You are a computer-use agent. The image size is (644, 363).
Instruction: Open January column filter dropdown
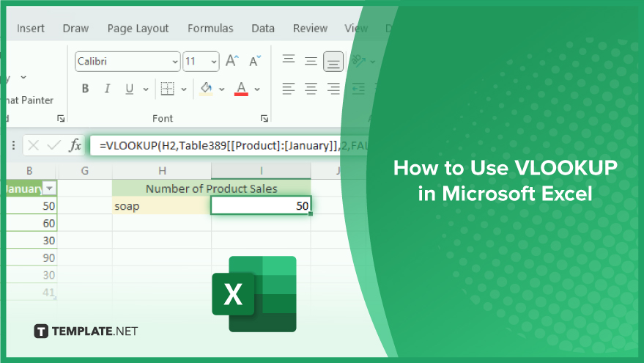(50, 188)
